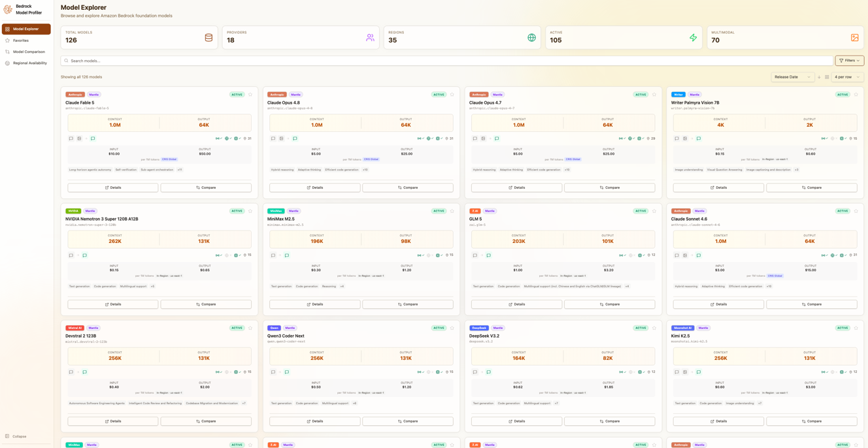The width and height of the screenshot is (868, 448).
Task: Click the Active lightning bolt icon
Action: (693, 38)
